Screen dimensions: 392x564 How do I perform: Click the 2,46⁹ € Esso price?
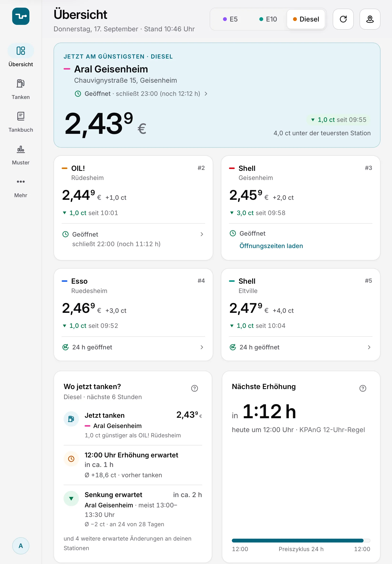82,308
